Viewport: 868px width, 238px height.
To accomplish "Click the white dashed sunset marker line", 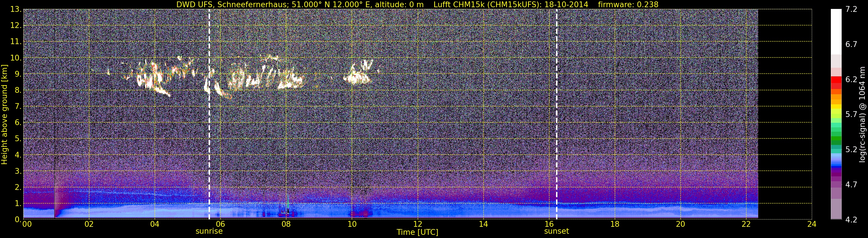I will click(x=556, y=114).
